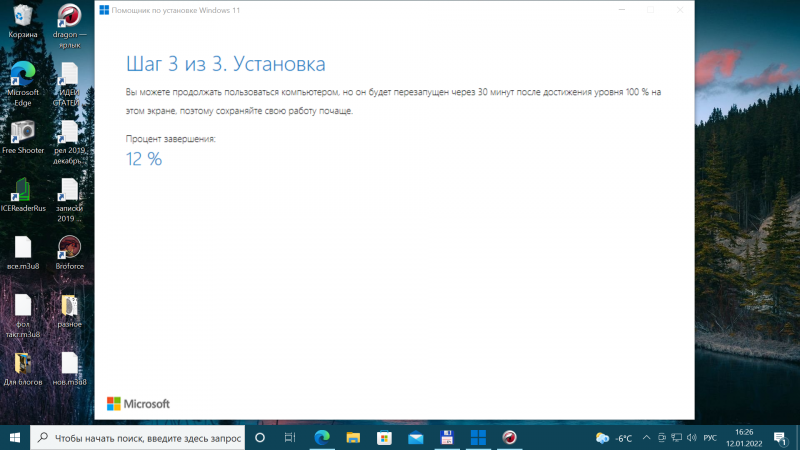Open Microsoft Store from the taskbar
The height and width of the screenshot is (450, 800).
(x=384, y=438)
